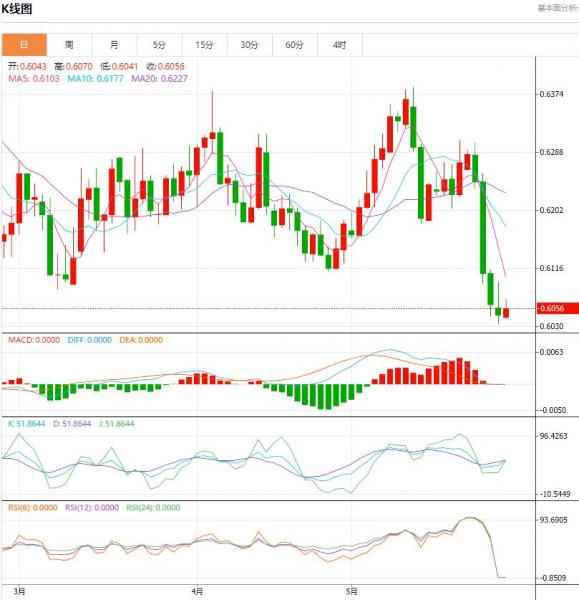Click the red 0.6056 current price label

pyautogui.click(x=558, y=308)
